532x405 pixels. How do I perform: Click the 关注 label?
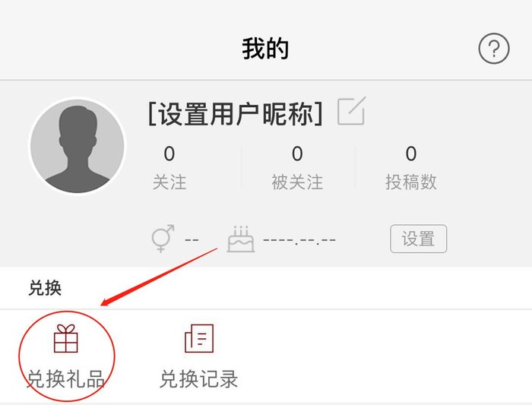click(169, 182)
